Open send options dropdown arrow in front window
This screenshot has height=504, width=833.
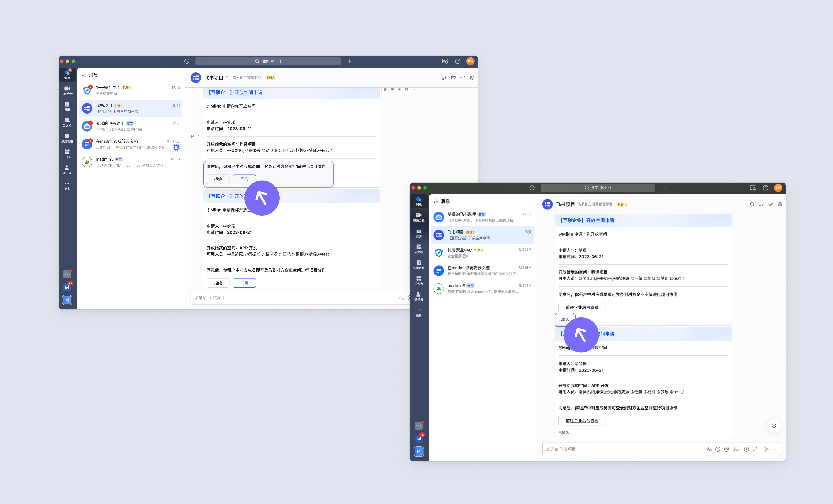click(x=775, y=449)
